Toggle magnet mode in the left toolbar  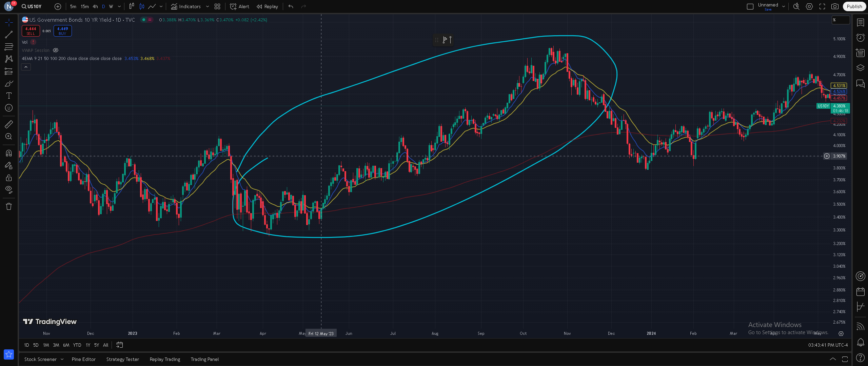tap(9, 153)
